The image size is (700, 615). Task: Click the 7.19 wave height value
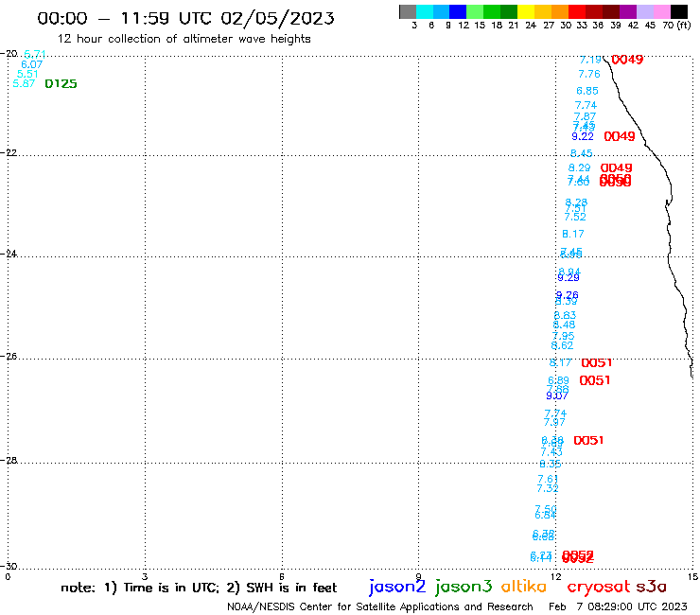click(x=590, y=60)
